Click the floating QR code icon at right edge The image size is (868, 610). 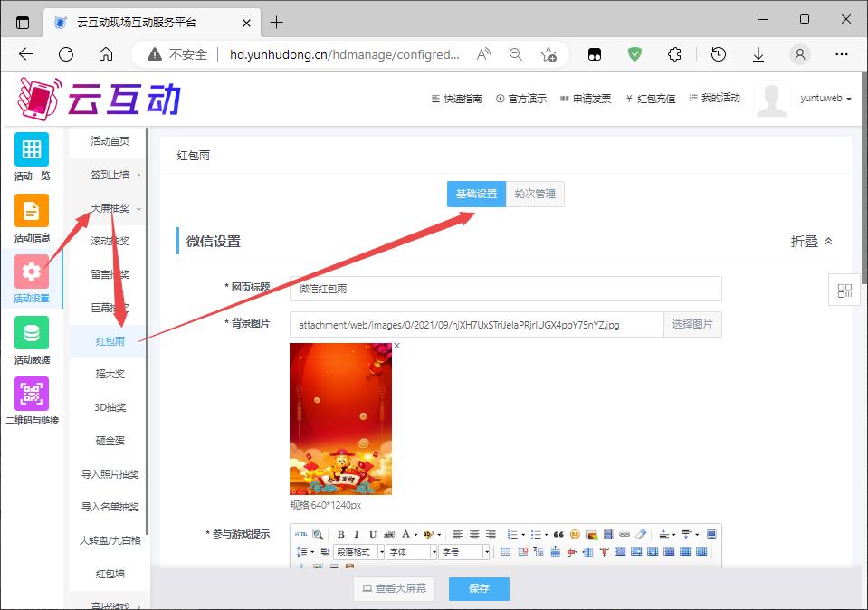844,290
